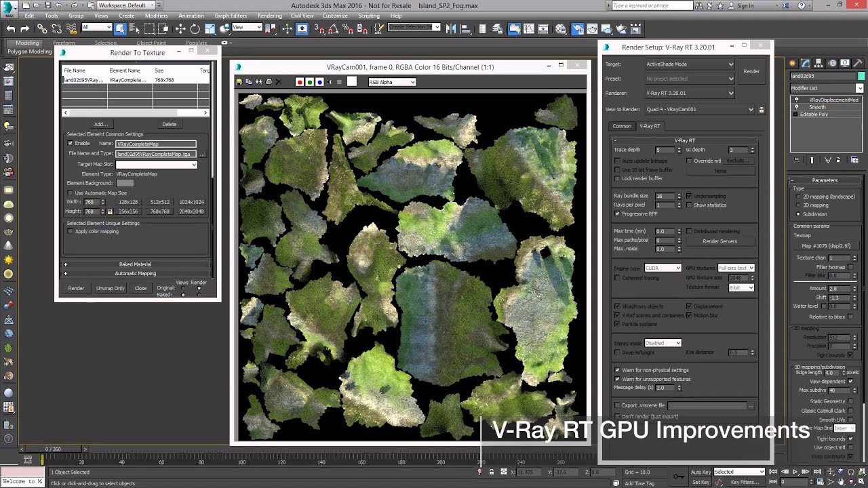Toggle alpha channel display icon
Screen dimensions: 868x488
pyautogui.click(x=330, y=82)
